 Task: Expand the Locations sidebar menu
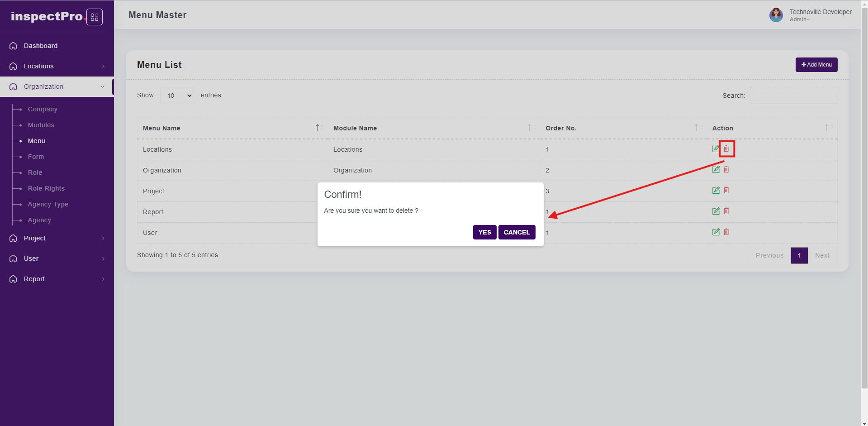[57, 66]
